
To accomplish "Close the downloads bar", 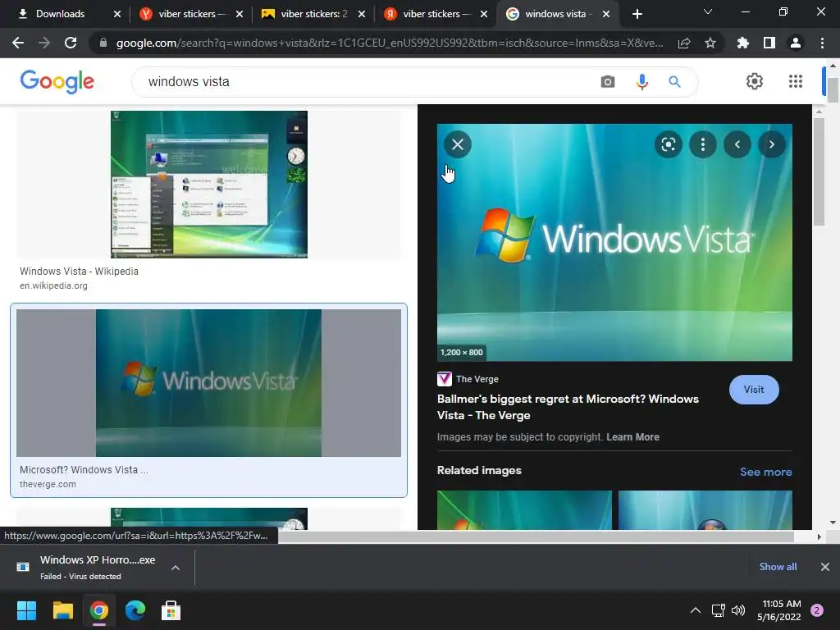I will [x=825, y=566].
